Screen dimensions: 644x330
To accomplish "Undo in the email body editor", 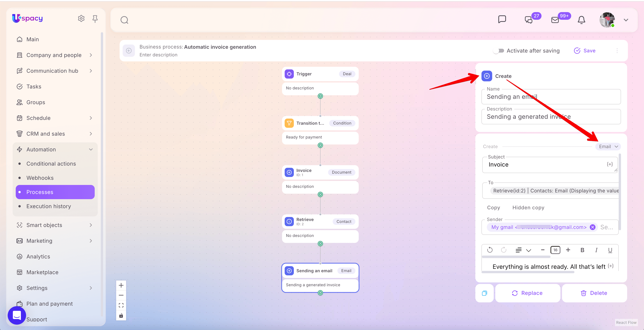I will pos(490,250).
